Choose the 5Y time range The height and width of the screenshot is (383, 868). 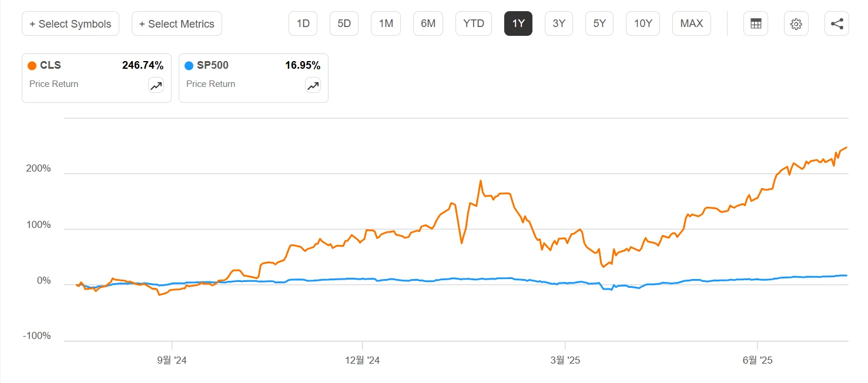tap(599, 24)
